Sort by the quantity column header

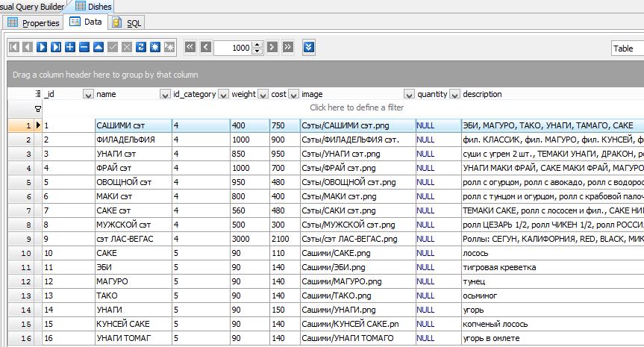tap(433, 94)
